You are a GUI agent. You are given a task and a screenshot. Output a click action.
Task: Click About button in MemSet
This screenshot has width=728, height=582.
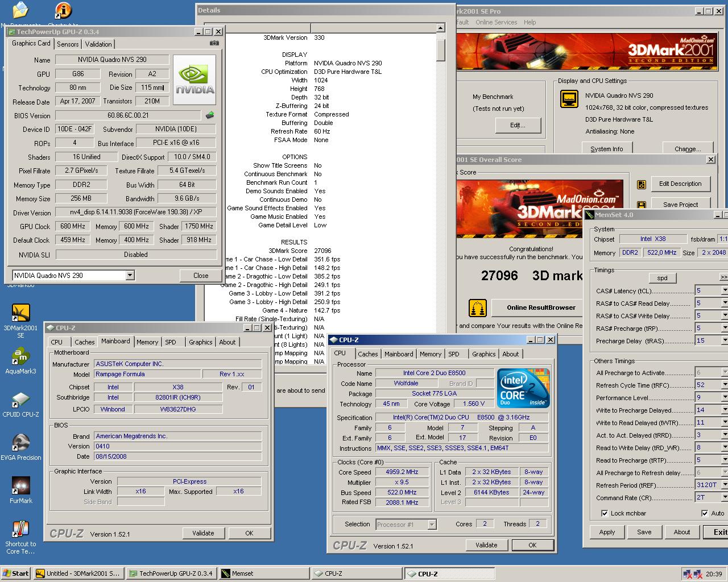click(682, 532)
